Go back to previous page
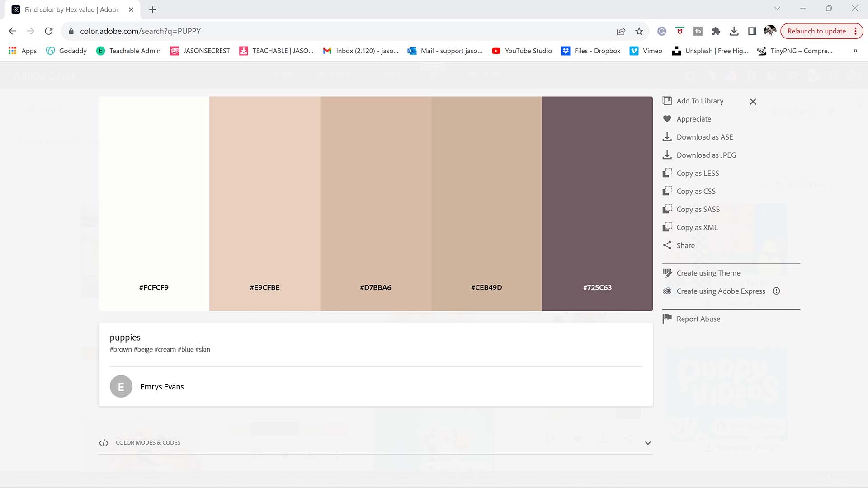868x488 pixels. pos(13,31)
